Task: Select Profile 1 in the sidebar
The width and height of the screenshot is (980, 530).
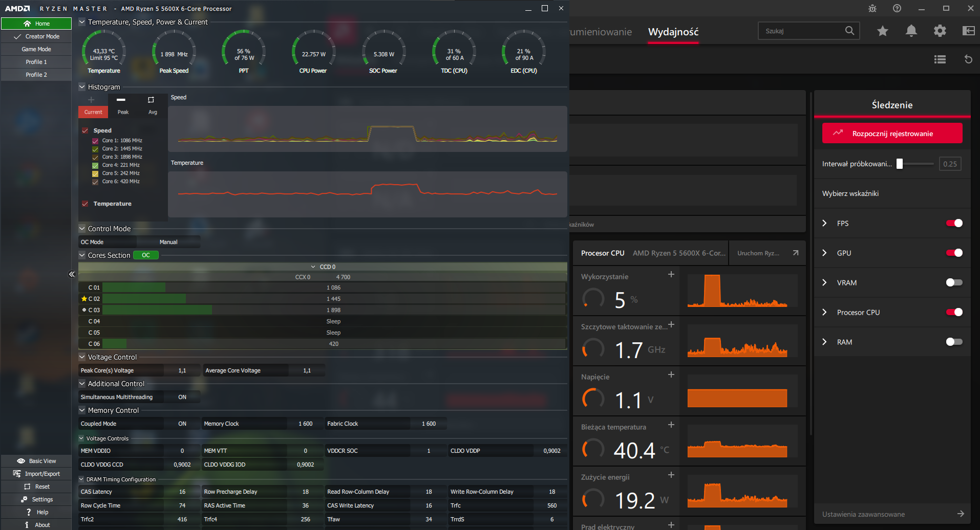Action: pos(36,62)
